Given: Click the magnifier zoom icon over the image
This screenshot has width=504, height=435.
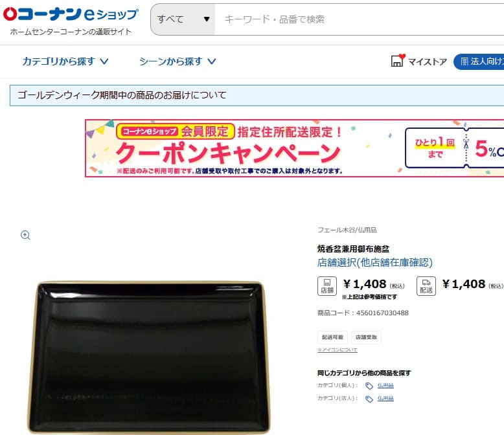Looking at the screenshot, I should (25, 235).
